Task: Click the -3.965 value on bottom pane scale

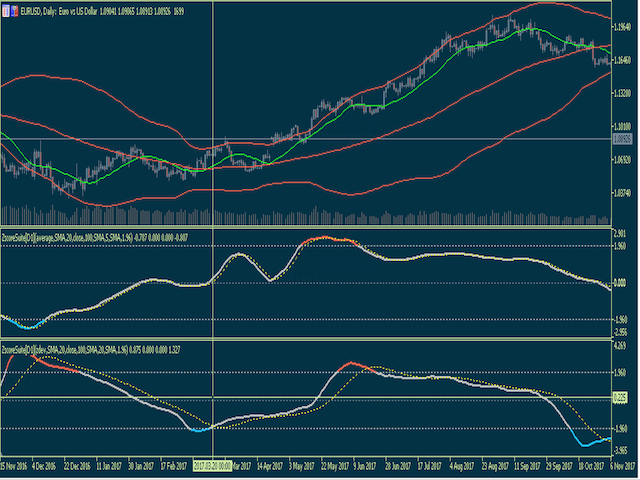Action: (x=621, y=451)
